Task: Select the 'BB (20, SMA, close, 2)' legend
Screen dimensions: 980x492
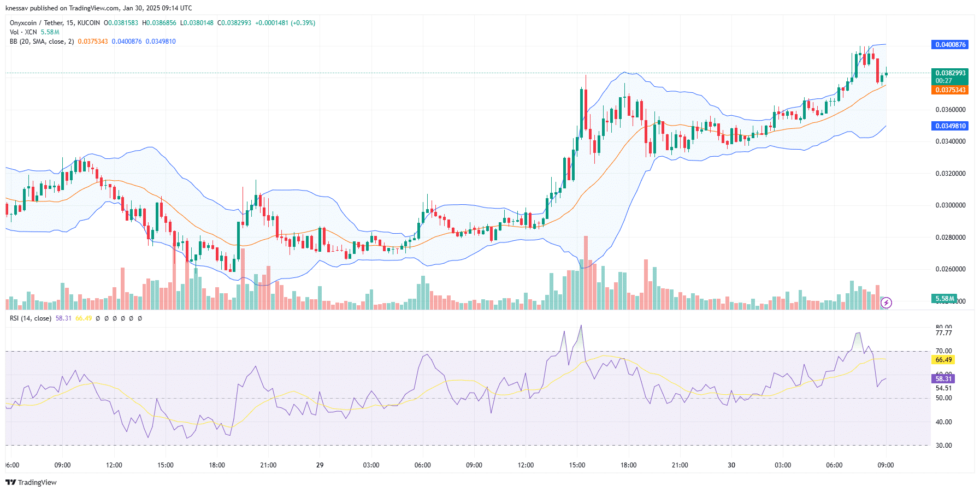Action: [42, 42]
